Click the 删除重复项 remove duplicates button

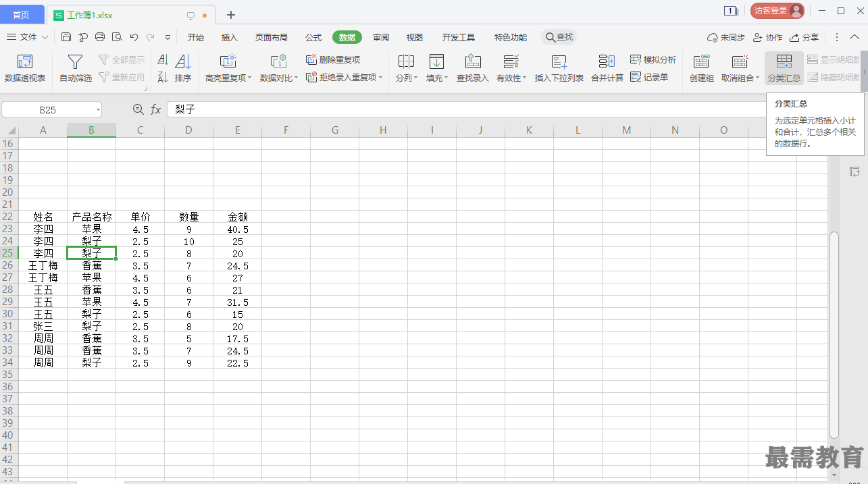(x=334, y=60)
